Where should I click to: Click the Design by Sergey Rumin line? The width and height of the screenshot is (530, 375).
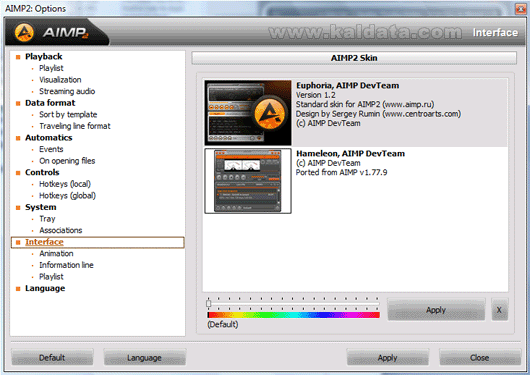tap(378, 114)
